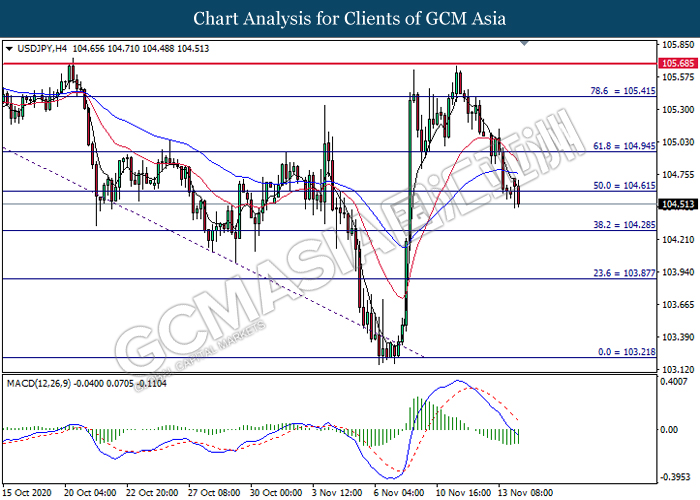Screen dimensions: 700x500
Task: Click the 30 Oct 00:00 time label
Action: [x=276, y=492]
